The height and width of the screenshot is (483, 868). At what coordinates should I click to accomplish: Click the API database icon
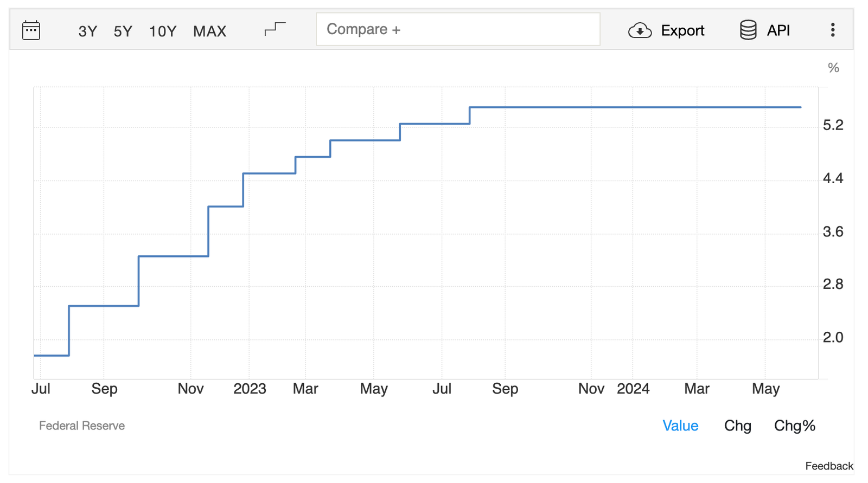(748, 30)
